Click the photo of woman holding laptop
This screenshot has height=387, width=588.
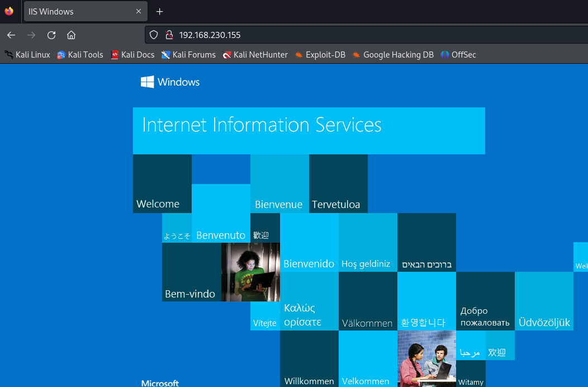(250, 272)
